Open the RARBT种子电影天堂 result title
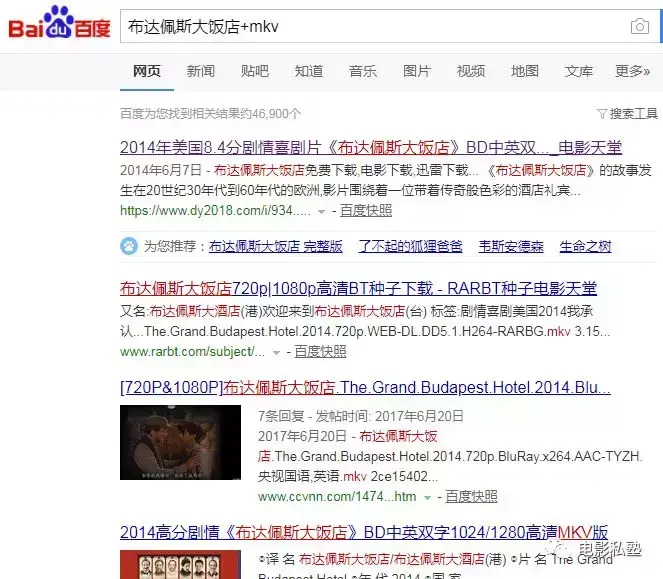 tap(358, 289)
